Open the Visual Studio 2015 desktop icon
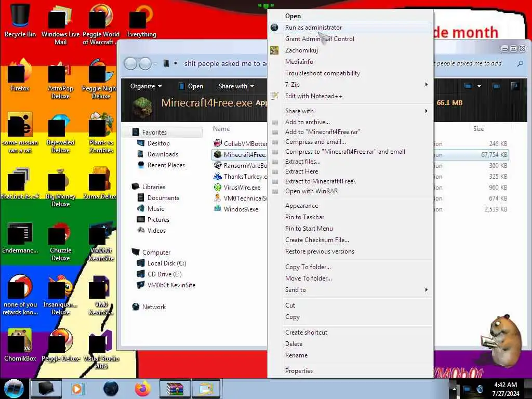This screenshot has width=532, height=399. (101, 349)
